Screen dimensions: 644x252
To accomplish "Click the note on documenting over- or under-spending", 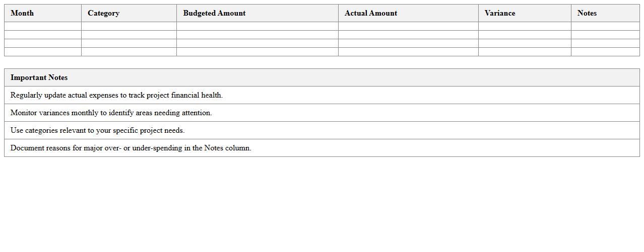I will pyautogui.click(x=131, y=148).
